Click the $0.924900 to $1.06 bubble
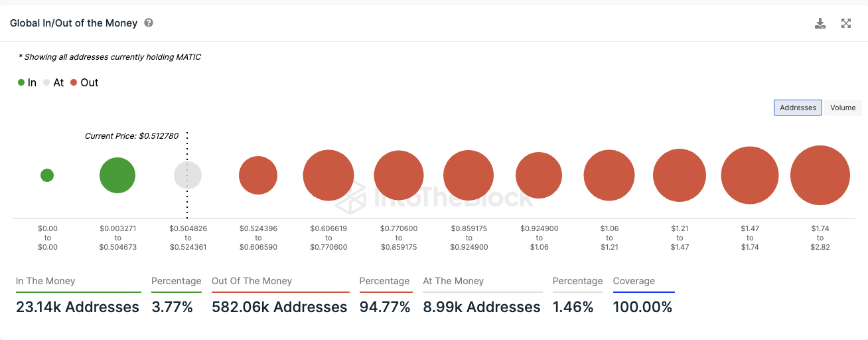The width and height of the screenshot is (868, 340). point(539,175)
